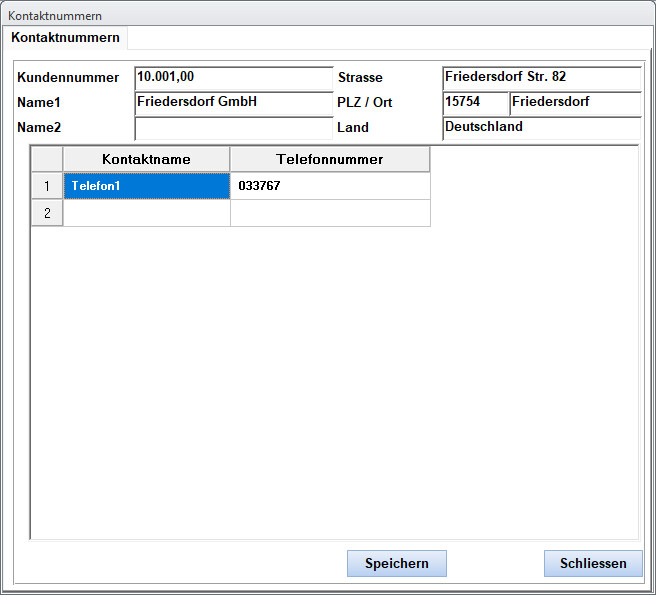Image resolution: width=656 pixels, height=595 pixels.
Task: Select the Telefon1 cell in the grid
Action: (x=146, y=186)
